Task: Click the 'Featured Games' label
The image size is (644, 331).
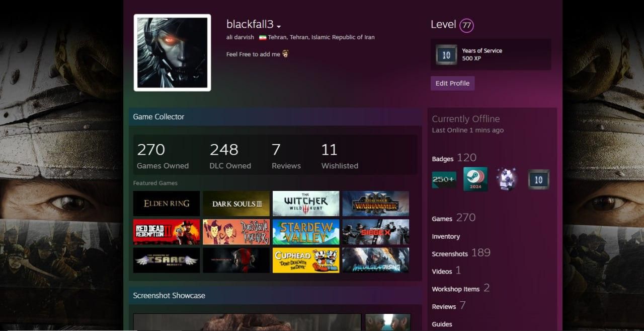Action: point(155,183)
